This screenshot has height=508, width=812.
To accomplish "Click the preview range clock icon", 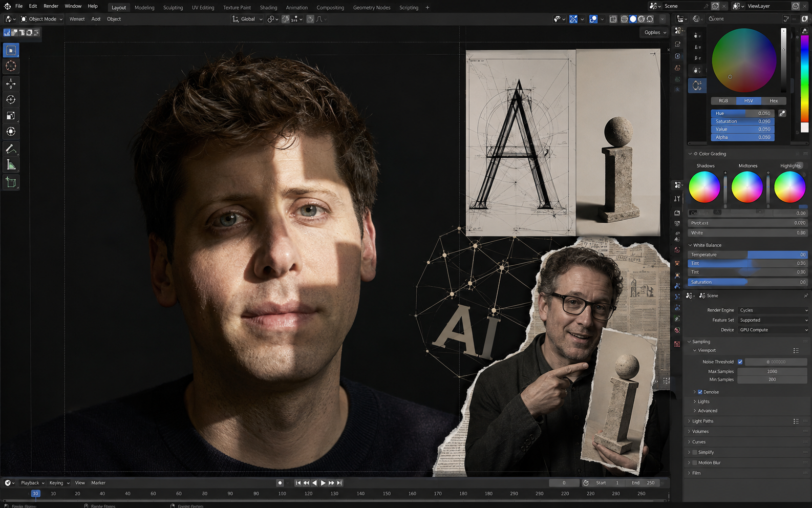I will [x=586, y=483].
